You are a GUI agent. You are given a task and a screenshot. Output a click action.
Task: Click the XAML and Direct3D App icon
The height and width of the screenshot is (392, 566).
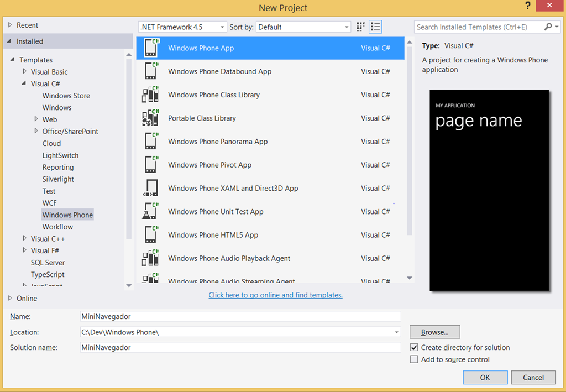[150, 188]
